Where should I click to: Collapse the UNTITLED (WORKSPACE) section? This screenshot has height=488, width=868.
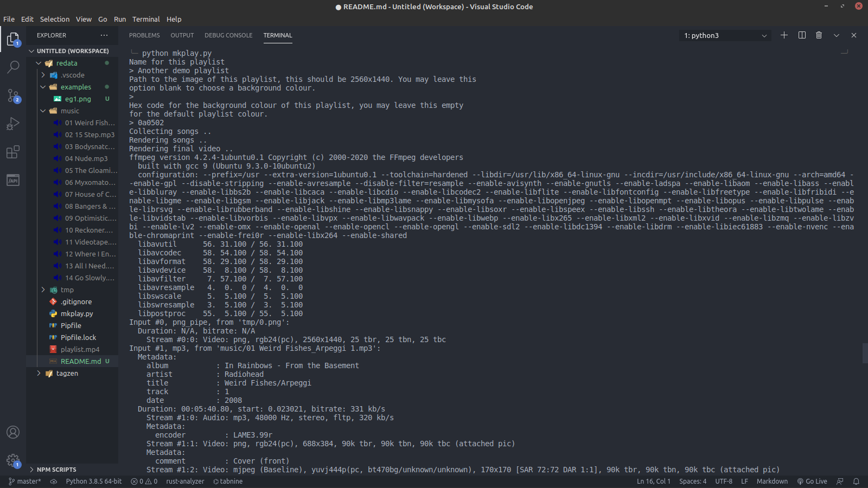(72, 51)
